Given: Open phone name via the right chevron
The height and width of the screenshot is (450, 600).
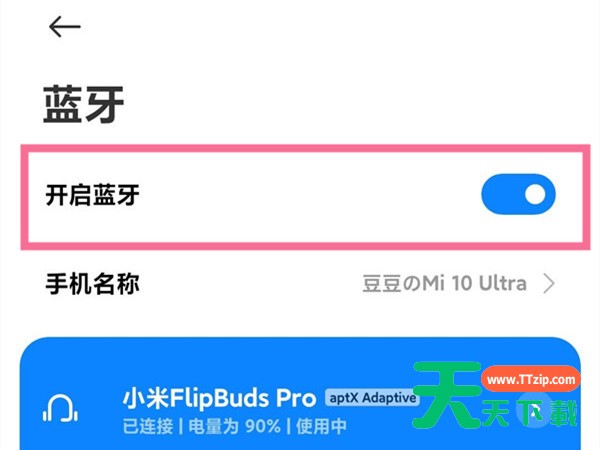Looking at the screenshot, I should pyautogui.click(x=549, y=284).
